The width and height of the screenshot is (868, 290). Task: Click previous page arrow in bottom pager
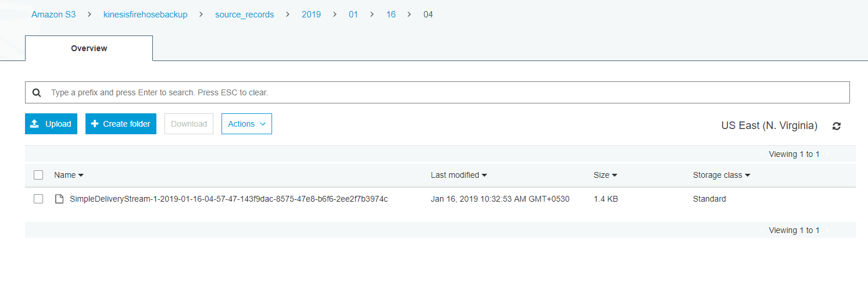[762, 230]
